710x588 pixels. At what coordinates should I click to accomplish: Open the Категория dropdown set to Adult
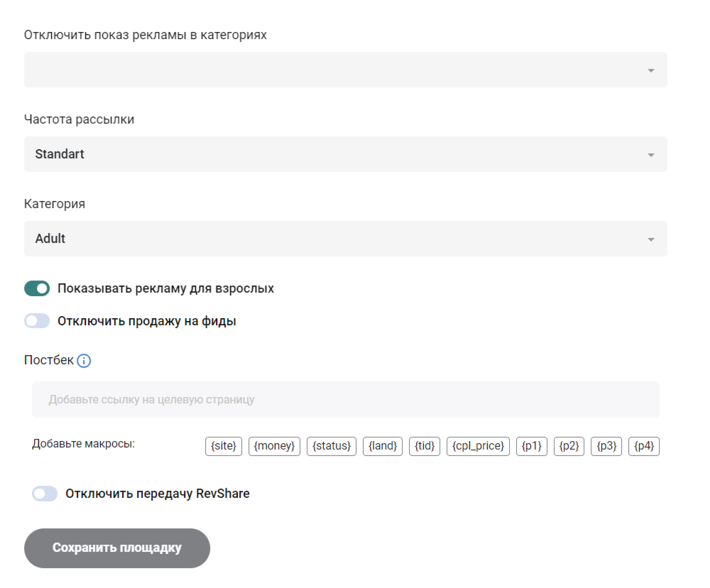click(x=345, y=239)
